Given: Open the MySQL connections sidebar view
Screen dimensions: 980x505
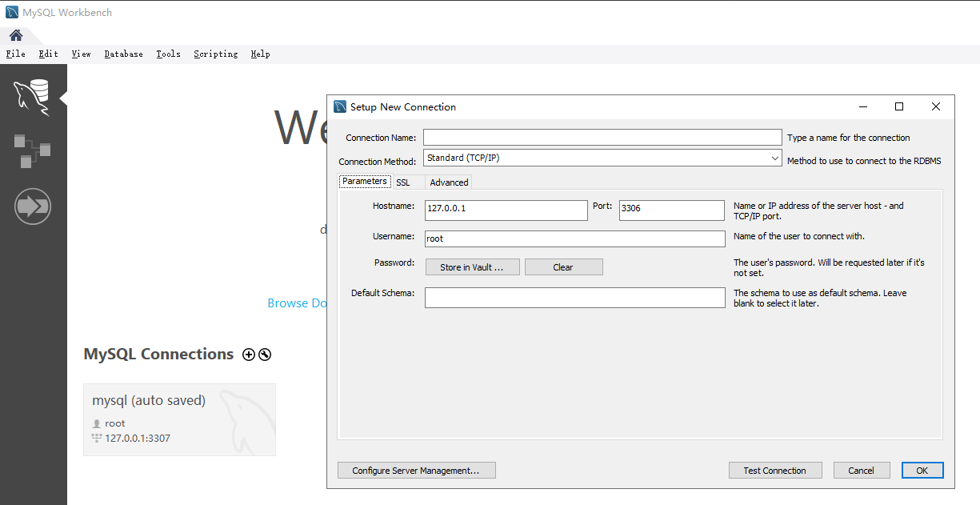Looking at the screenshot, I should coord(32,97).
